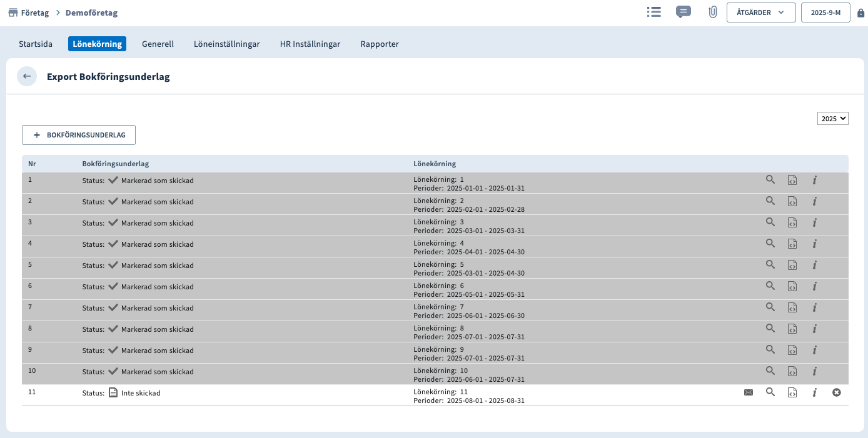Add new Bokföringsunderlag with plus button
This screenshot has height=438, width=868.
(x=79, y=135)
